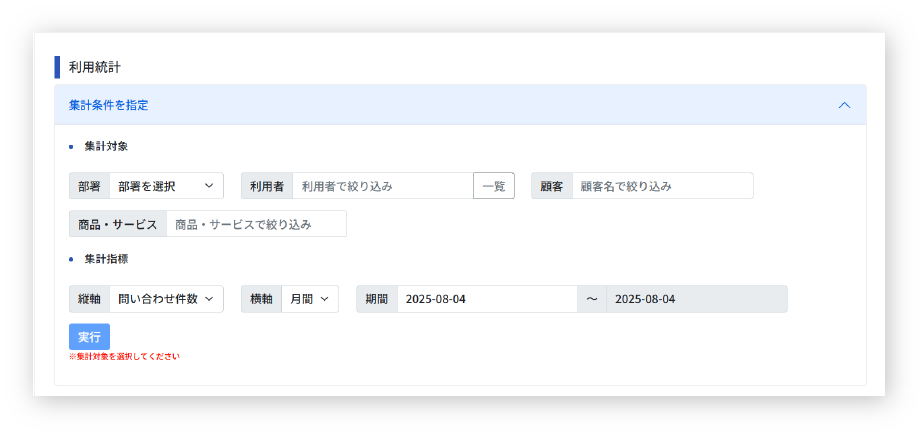Select the period start date field
This screenshot has width=924, height=436.
tap(487, 299)
